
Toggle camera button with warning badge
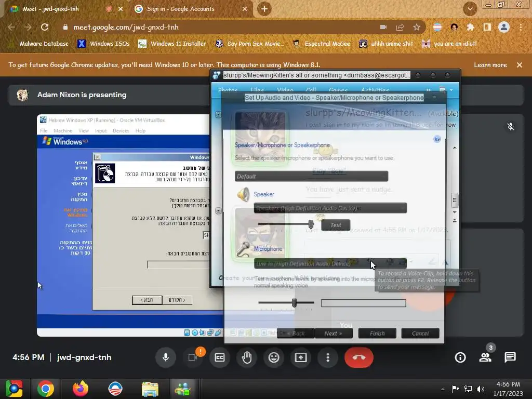point(193,357)
